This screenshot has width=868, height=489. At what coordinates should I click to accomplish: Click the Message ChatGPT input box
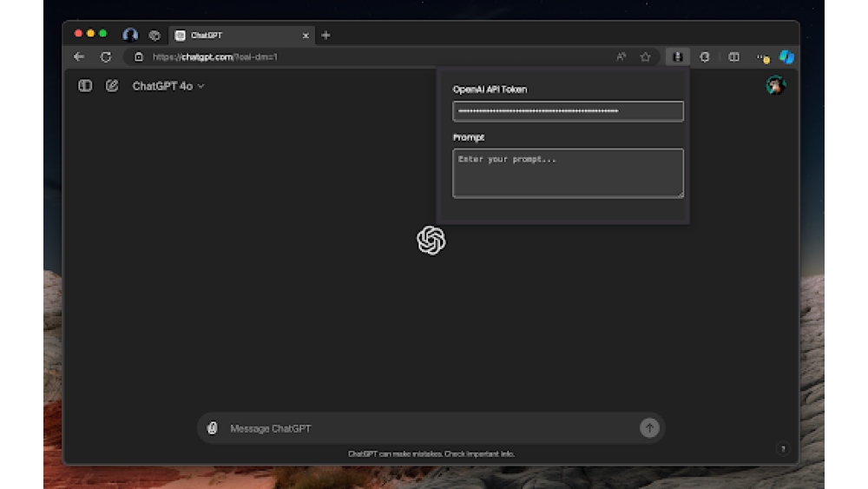coord(431,428)
